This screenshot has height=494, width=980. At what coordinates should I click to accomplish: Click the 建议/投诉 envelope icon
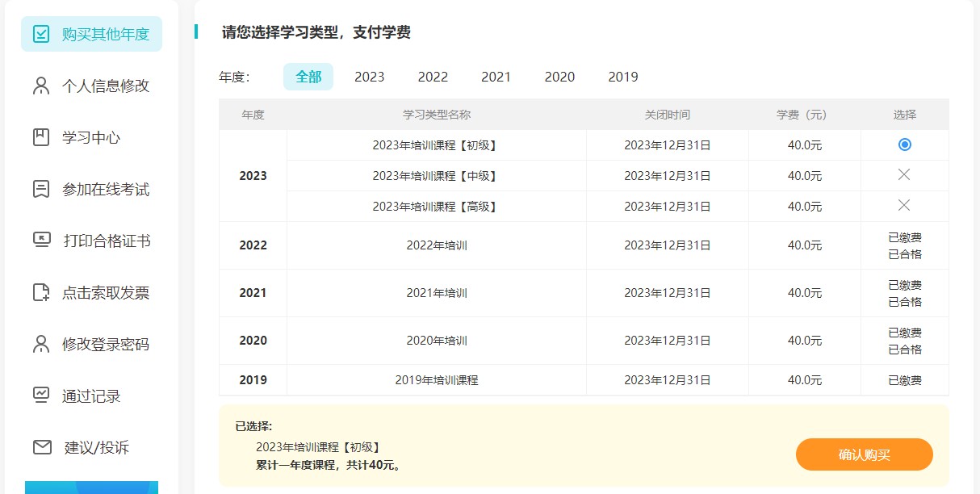(41, 446)
